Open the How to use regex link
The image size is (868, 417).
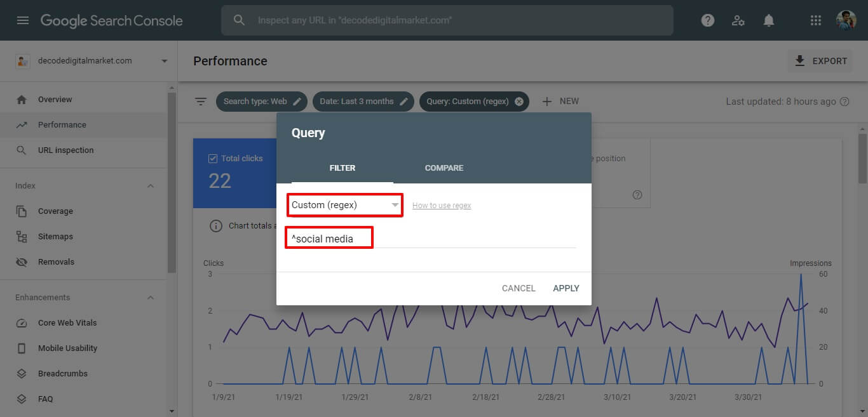[x=442, y=205]
